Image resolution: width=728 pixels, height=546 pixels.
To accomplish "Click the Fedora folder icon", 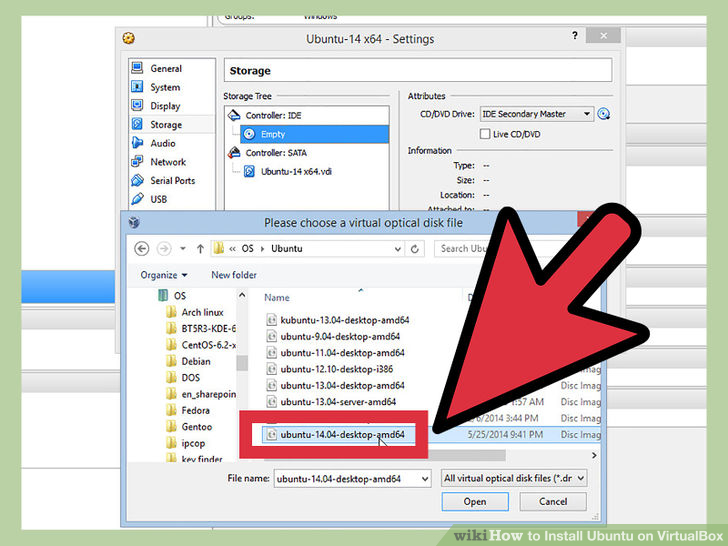I will coord(171,410).
